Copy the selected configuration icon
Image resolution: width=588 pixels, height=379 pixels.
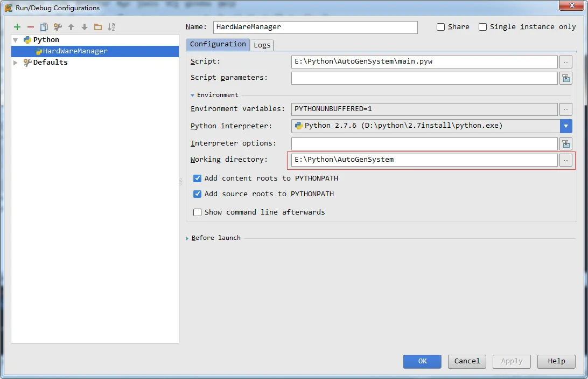tap(44, 27)
